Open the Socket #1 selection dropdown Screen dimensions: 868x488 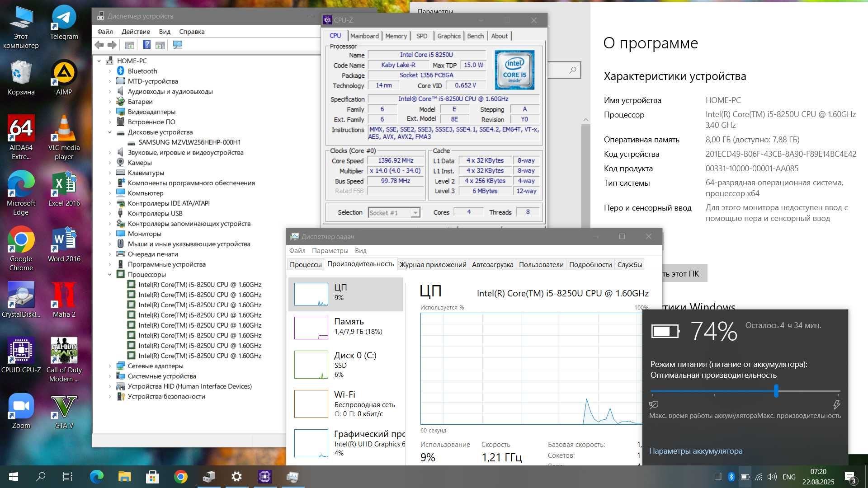tap(394, 212)
